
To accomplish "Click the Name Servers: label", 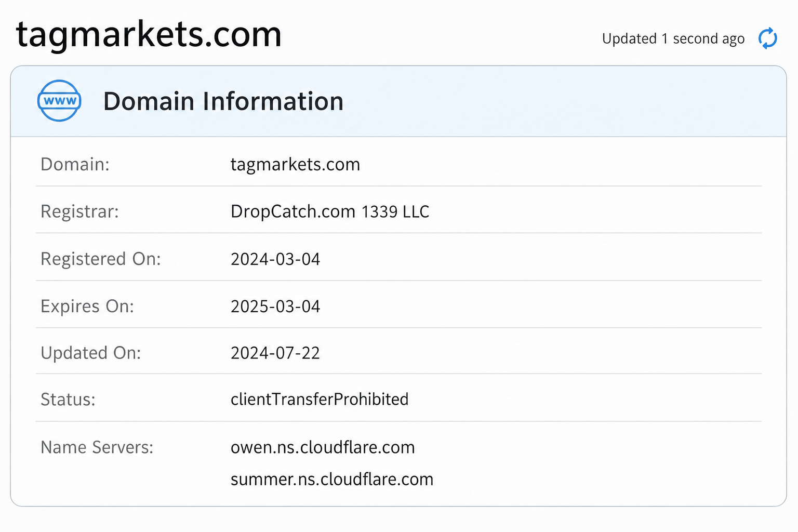I will click(97, 447).
